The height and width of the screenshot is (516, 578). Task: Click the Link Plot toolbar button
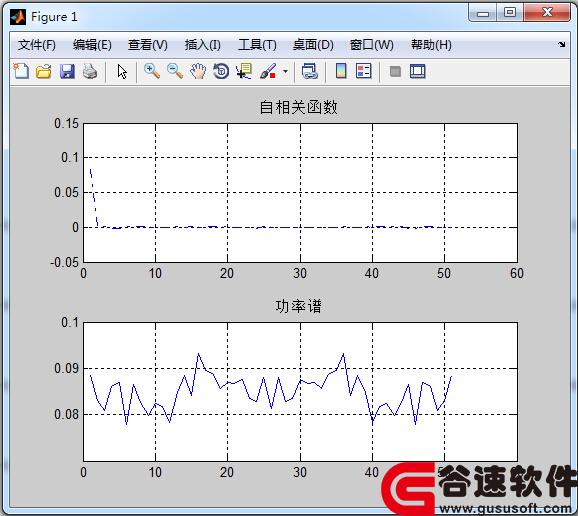pos(310,71)
